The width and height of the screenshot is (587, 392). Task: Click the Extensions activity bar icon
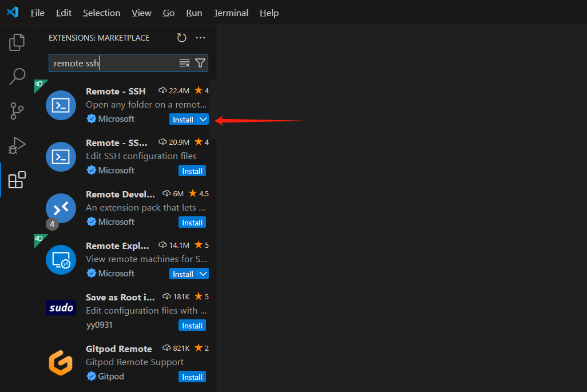pyautogui.click(x=17, y=180)
